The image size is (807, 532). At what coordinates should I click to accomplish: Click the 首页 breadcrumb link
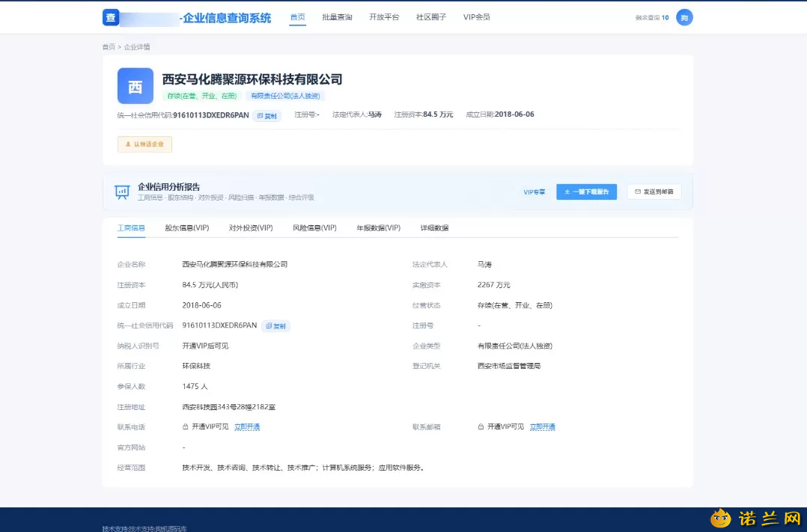click(x=109, y=47)
